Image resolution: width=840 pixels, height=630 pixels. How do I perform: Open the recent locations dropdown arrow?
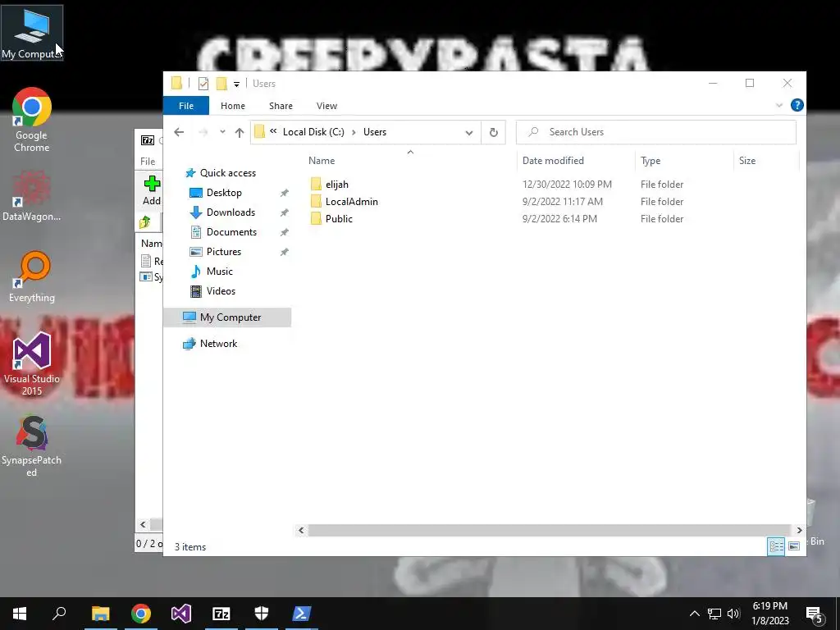click(x=222, y=132)
